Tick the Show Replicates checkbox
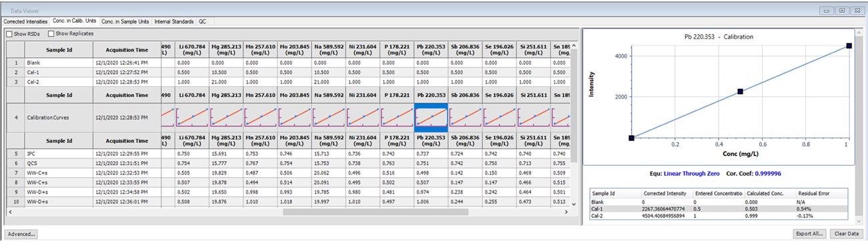This screenshot has height=244, width=868. click(x=51, y=34)
